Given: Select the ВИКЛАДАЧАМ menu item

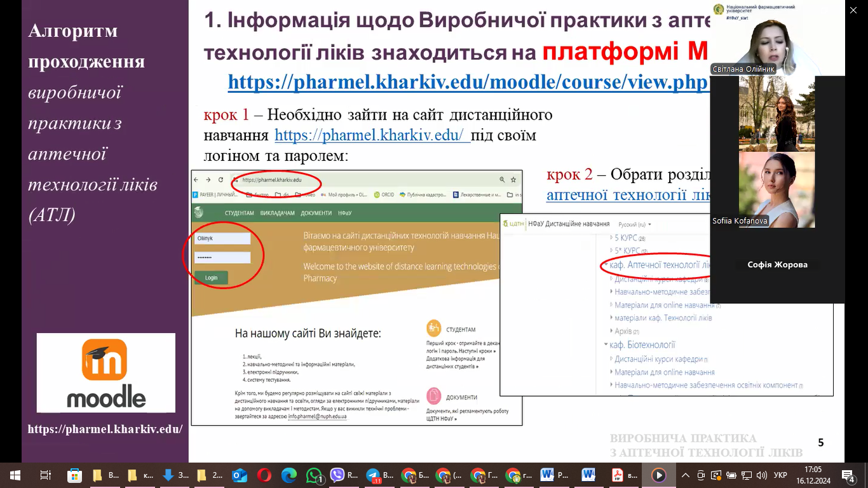Looking at the screenshot, I should pos(277,213).
